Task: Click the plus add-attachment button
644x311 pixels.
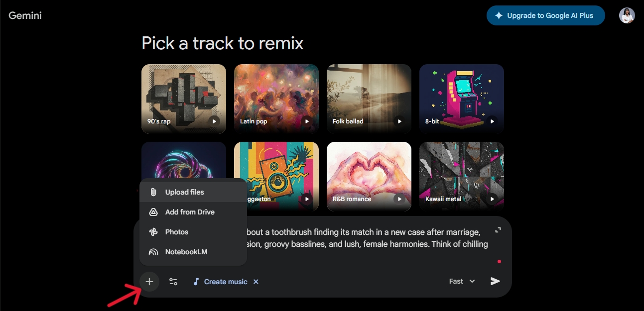Action: coord(149,282)
